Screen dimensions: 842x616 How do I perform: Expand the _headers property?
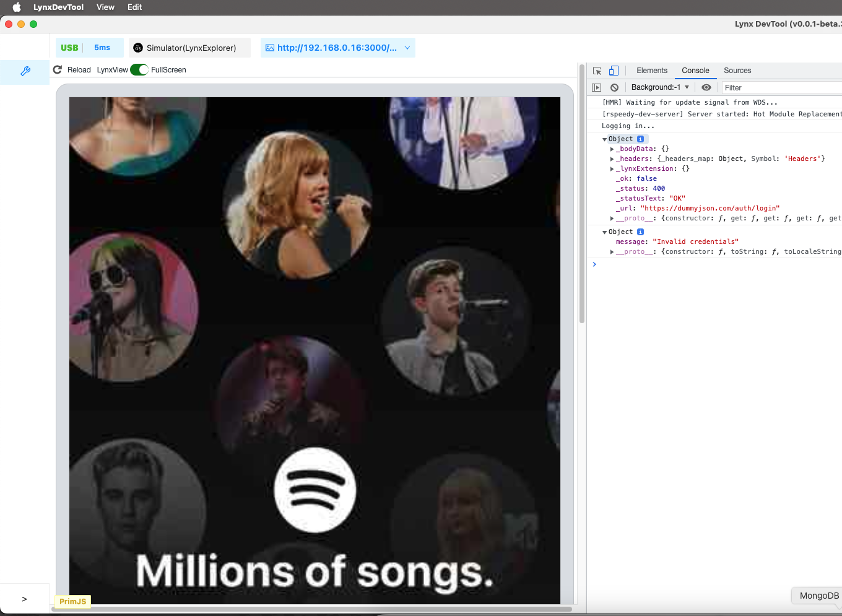(x=612, y=159)
